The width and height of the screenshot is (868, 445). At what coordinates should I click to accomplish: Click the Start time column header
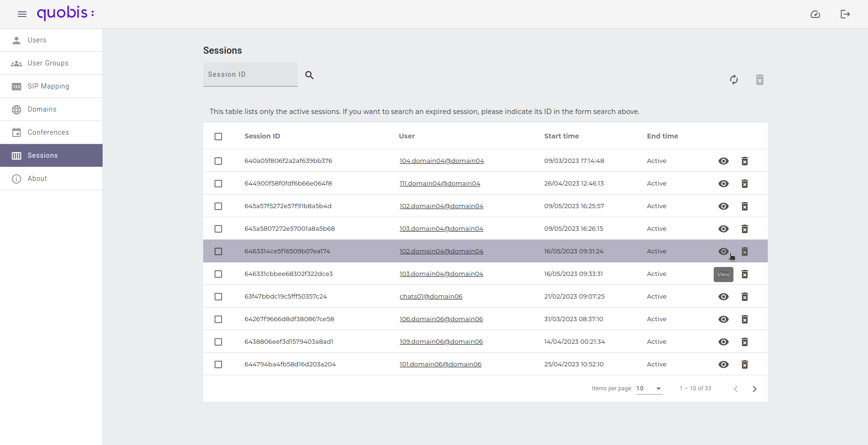point(562,136)
